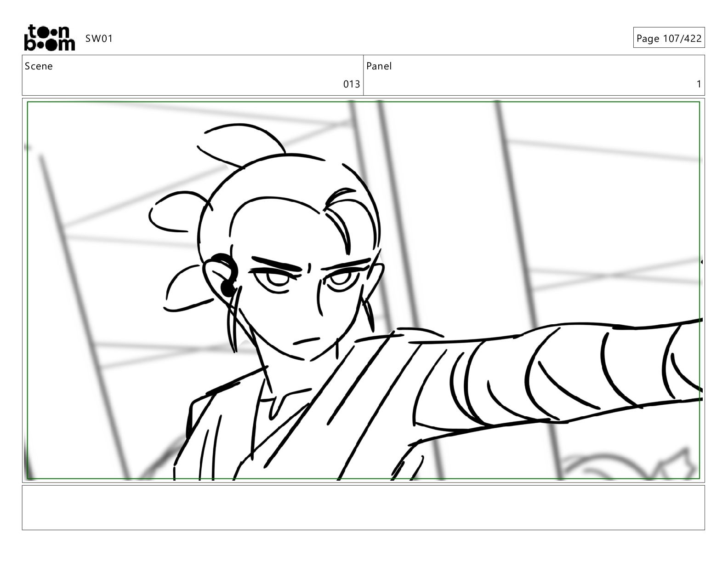Click the Scene label
This screenshot has height=563, width=728.
(39, 66)
